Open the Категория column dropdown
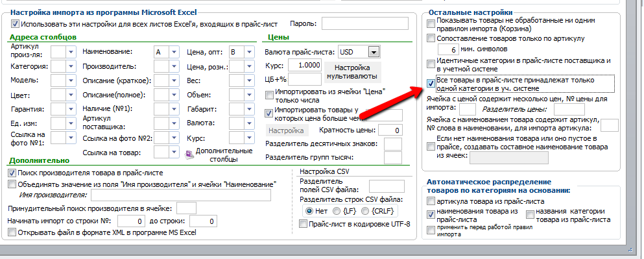The height and width of the screenshot is (259, 644). pyautogui.click(x=71, y=66)
